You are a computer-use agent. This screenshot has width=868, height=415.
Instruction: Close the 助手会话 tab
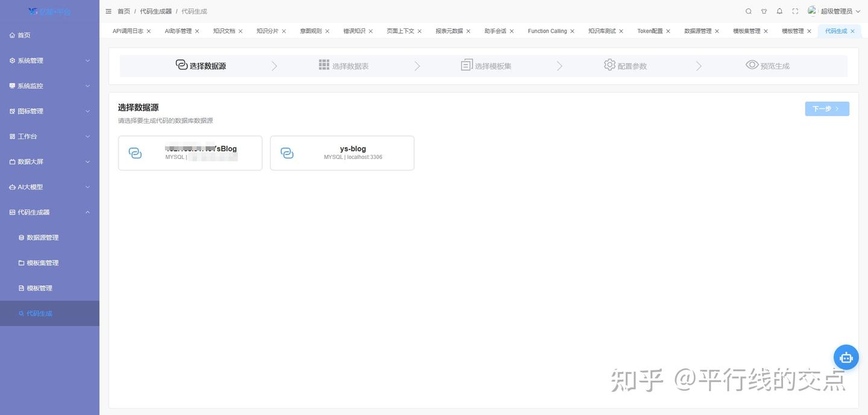point(512,31)
